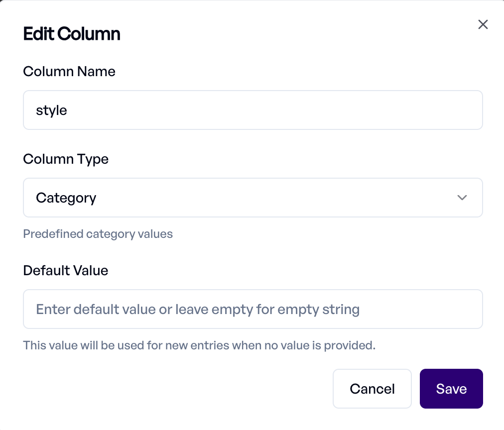Click the 'style' text in the name field
Image resolution: width=504 pixels, height=430 pixels.
pos(51,110)
